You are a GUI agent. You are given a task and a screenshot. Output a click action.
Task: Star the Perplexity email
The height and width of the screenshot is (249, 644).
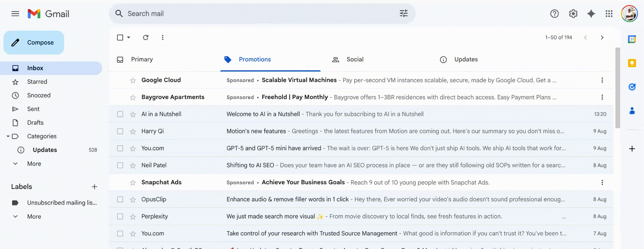133,217
